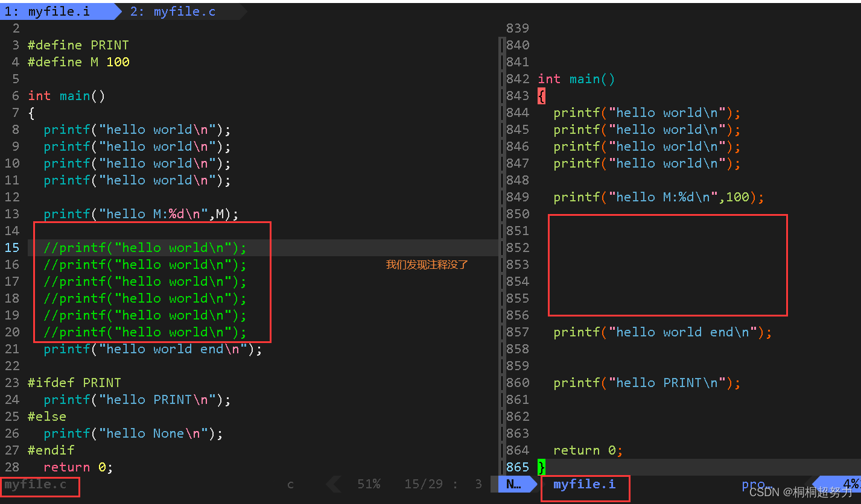The image size is (861, 504).
Task: Click 'hello None' printf on line 26
Action: [x=133, y=433]
